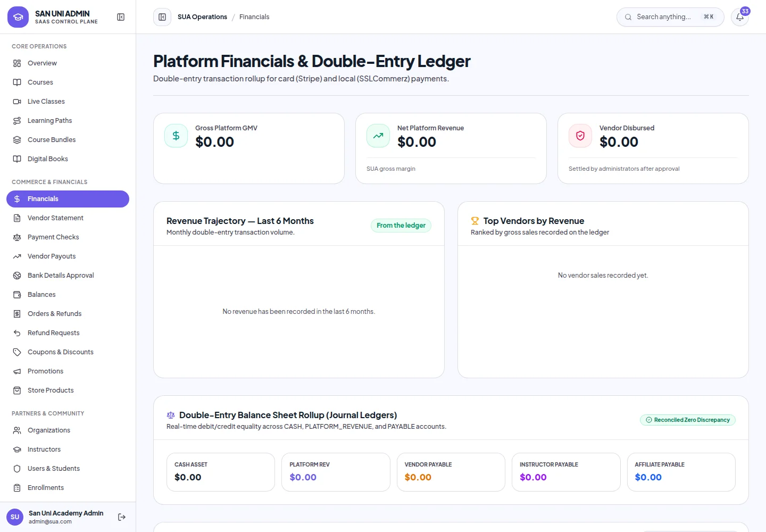Click Double-Entry Balance Sheet Rollup heading
The width and height of the screenshot is (766, 532).
pyautogui.click(x=288, y=415)
